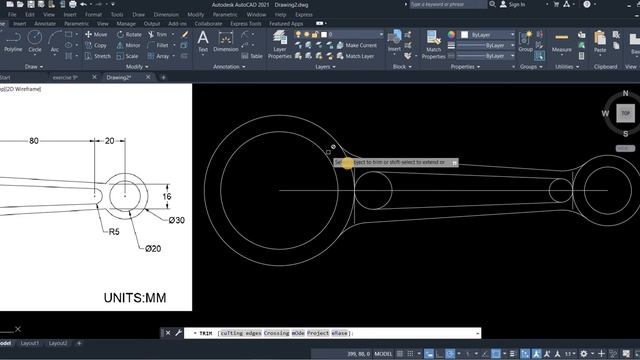Toggle layer lock padlock icon
This screenshot has height=360, width=640.
click(x=315, y=35)
